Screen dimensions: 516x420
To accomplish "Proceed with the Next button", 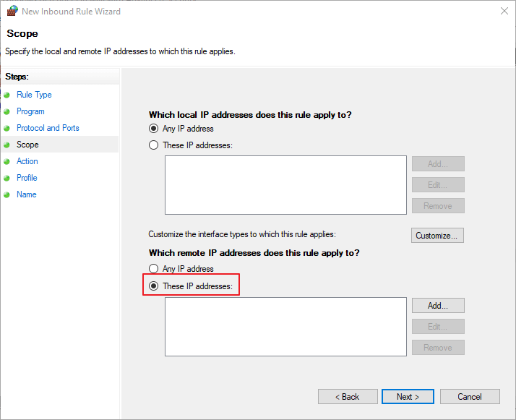I will pos(408,396).
